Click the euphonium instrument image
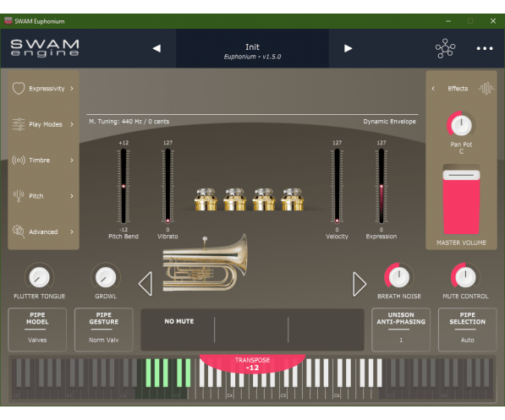The height and width of the screenshot is (420, 505). tap(206, 264)
